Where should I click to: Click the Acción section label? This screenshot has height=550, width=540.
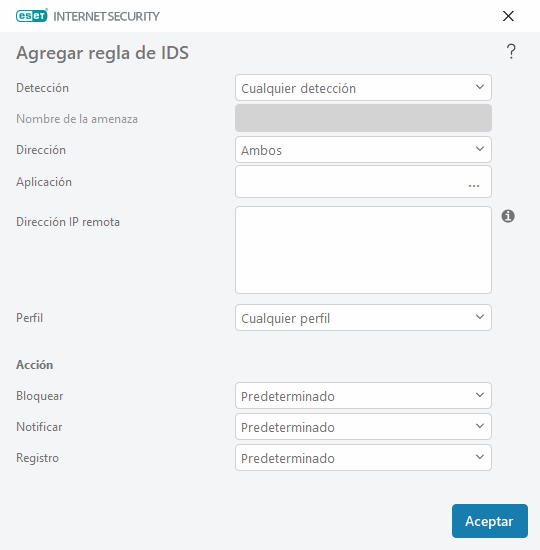[x=34, y=365]
